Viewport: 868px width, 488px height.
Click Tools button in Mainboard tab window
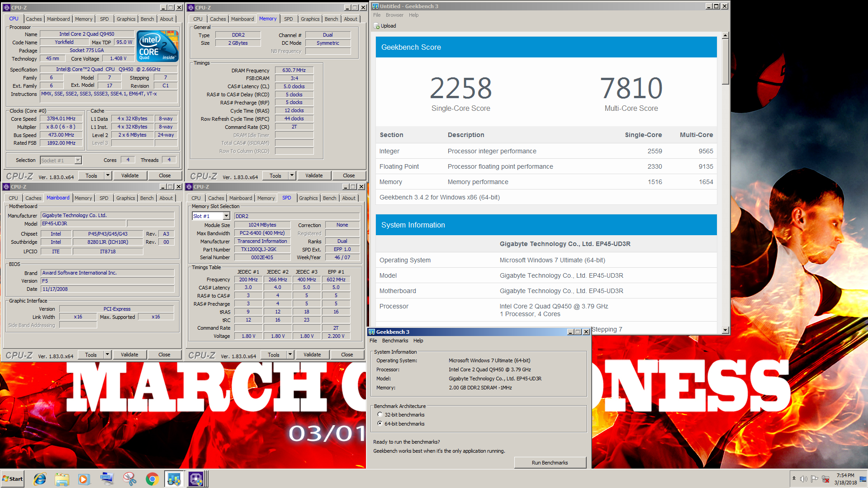pyautogui.click(x=91, y=355)
